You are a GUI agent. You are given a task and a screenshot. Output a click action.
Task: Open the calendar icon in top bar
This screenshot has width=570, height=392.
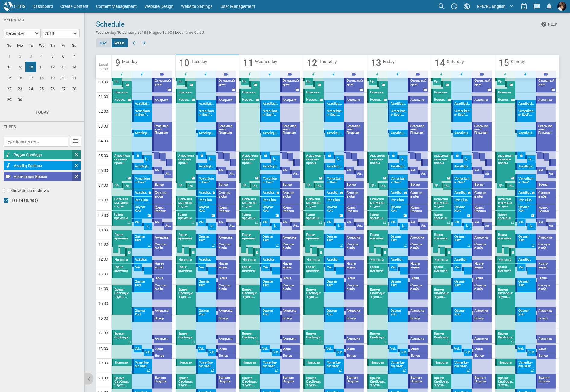click(524, 6)
